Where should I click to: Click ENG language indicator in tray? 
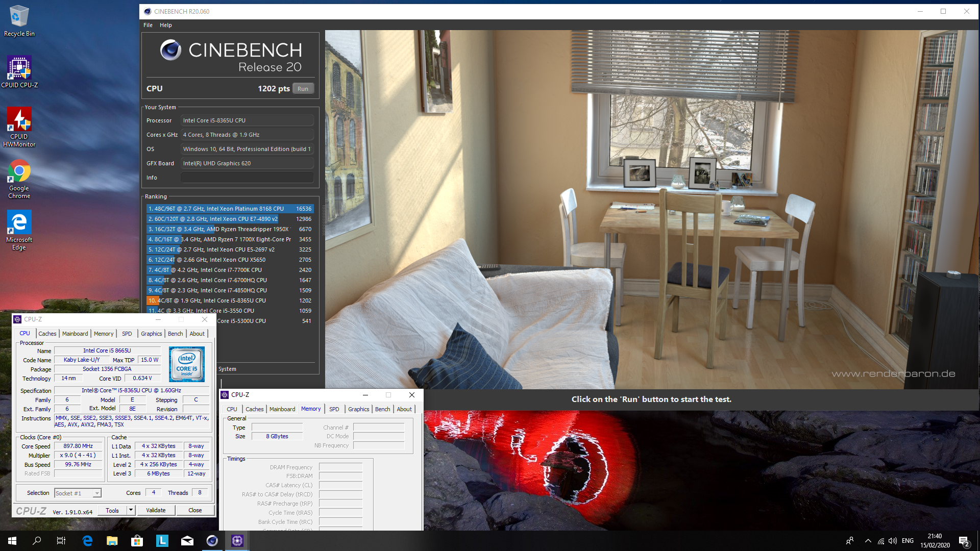pyautogui.click(x=908, y=541)
